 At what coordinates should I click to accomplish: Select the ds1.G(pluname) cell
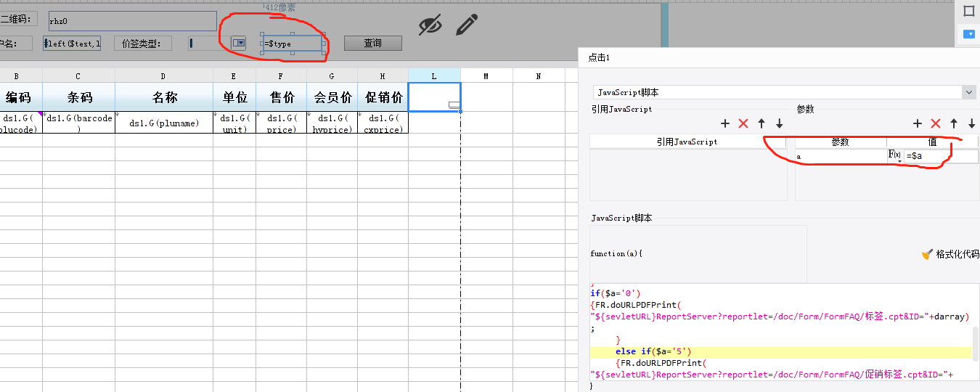163,123
